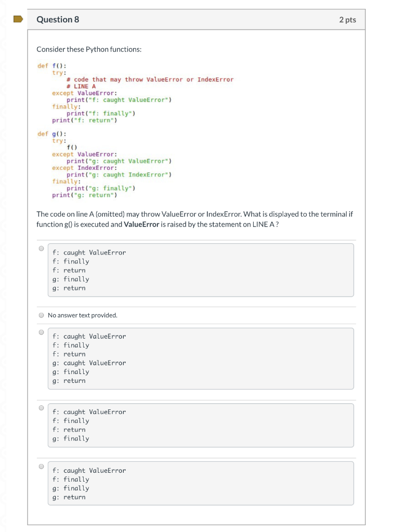Image resolution: width=397 pixels, height=532 pixels.
Task: Click the '2 pts' label
Action: 349,19
